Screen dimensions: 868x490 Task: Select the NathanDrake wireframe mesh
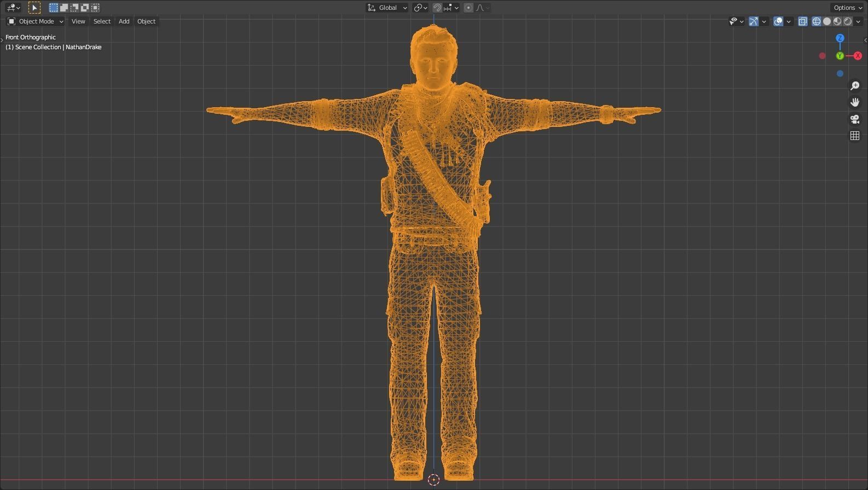point(433,253)
